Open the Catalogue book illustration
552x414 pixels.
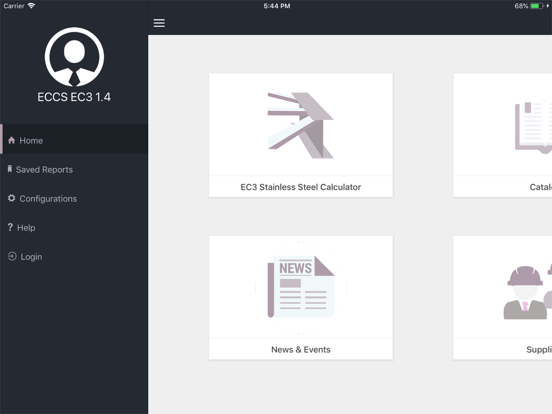pos(533,127)
